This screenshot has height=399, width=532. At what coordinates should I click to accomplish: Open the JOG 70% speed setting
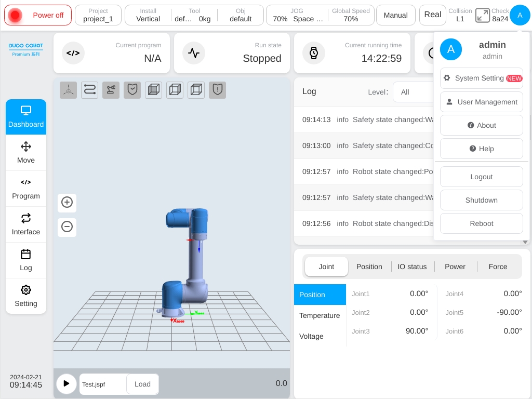[297, 15]
